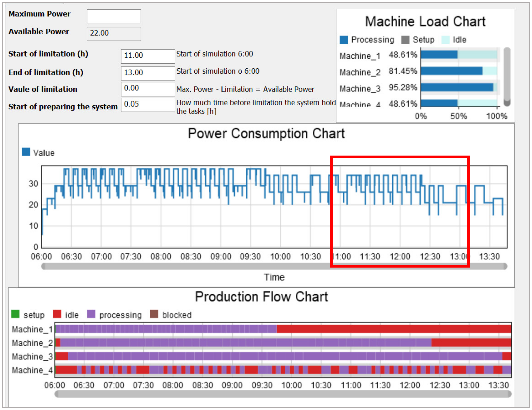Image resolution: width=532 pixels, height=410 pixels.
Task: Click the Production Flow Chart horizontal scrollbar
Action: tap(283, 394)
